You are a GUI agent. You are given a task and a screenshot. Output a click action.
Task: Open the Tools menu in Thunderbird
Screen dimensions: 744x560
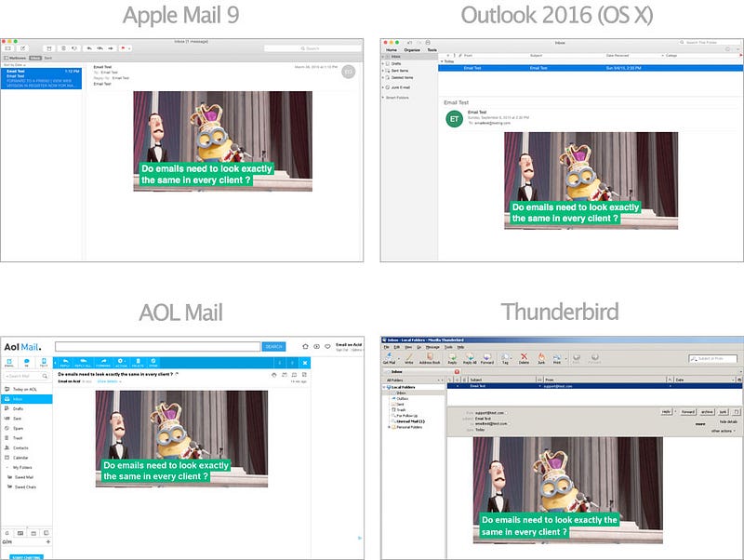(x=448, y=347)
